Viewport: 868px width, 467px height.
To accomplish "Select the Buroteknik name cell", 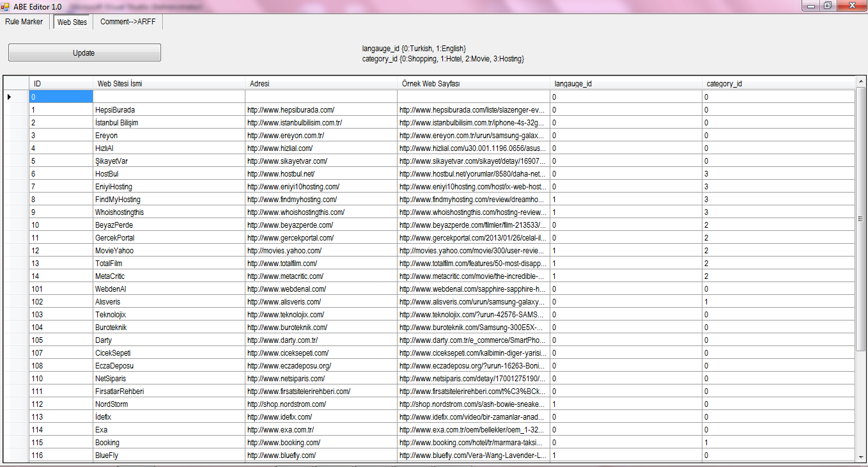I will click(169, 327).
